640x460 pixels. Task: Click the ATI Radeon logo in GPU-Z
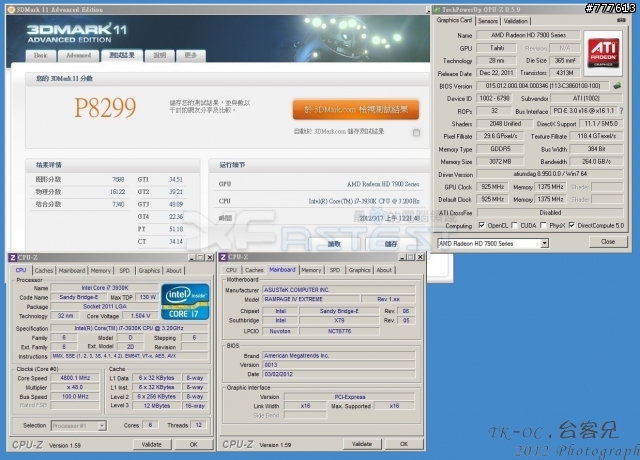click(x=603, y=53)
